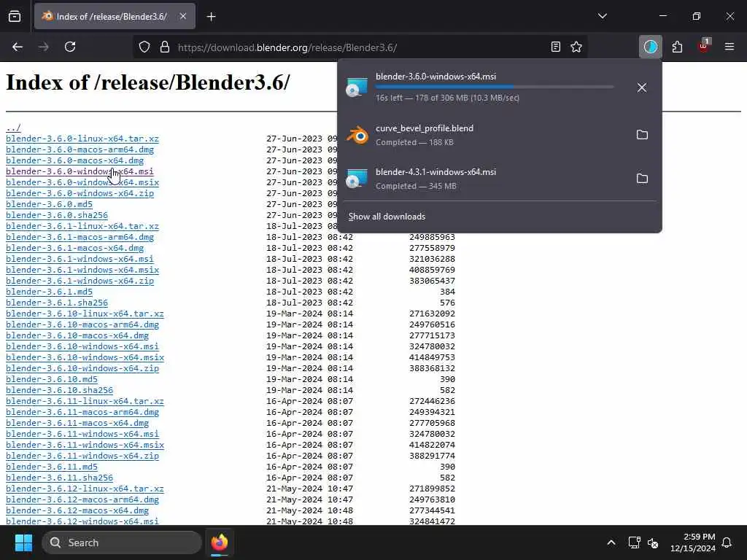Open blender-3.6.11.sha256 link
Viewport: 747px width, 560px height.
pos(59,478)
